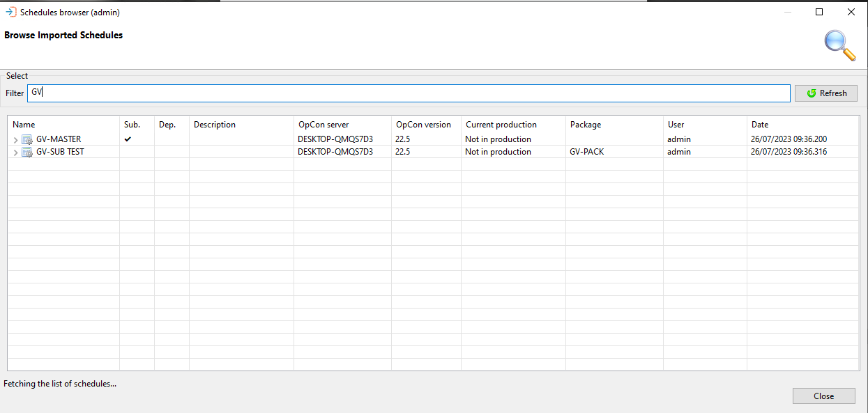Click DESKTOP-QMQS7D3 in the GV-MASTER row
The width and height of the screenshot is (868, 413).
click(x=335, y=139)
